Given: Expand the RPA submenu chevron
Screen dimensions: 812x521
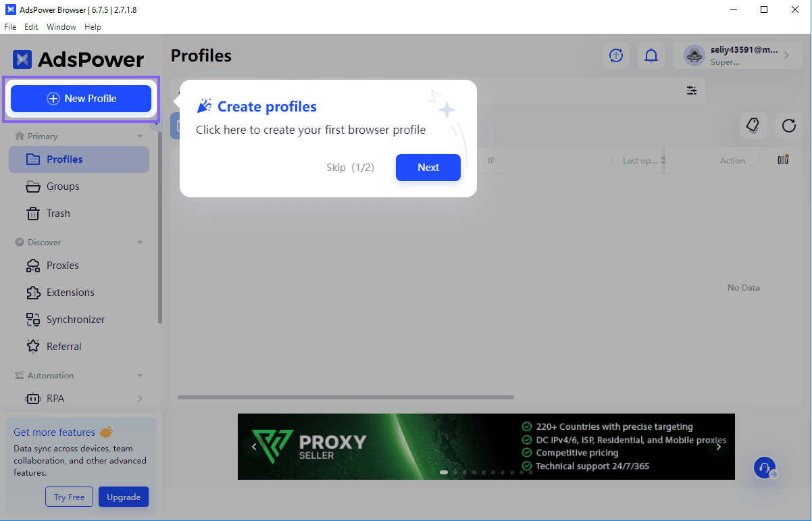Looking at the screenshot, I should pyautogui.click(x=141, y=399).
